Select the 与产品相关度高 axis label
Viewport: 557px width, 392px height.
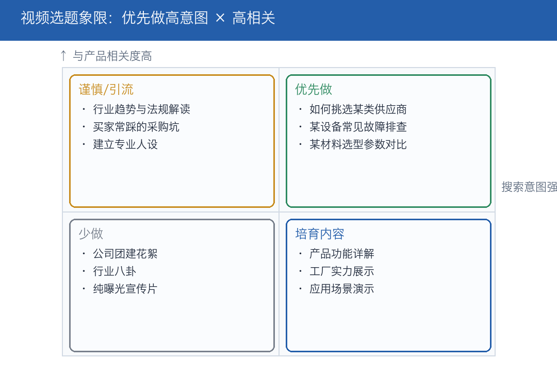pos(106,56)
